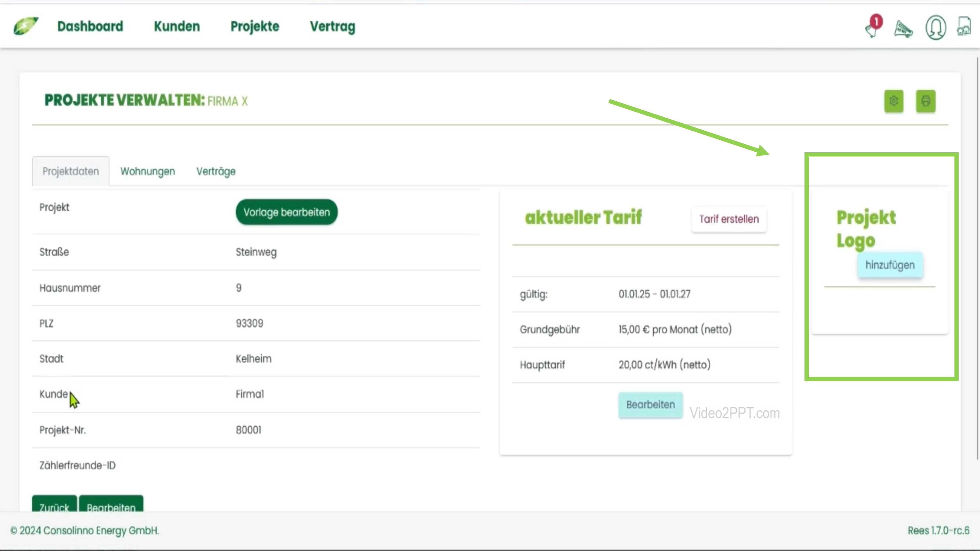Switch to the Wohnungen tab

tap(148, 171)
